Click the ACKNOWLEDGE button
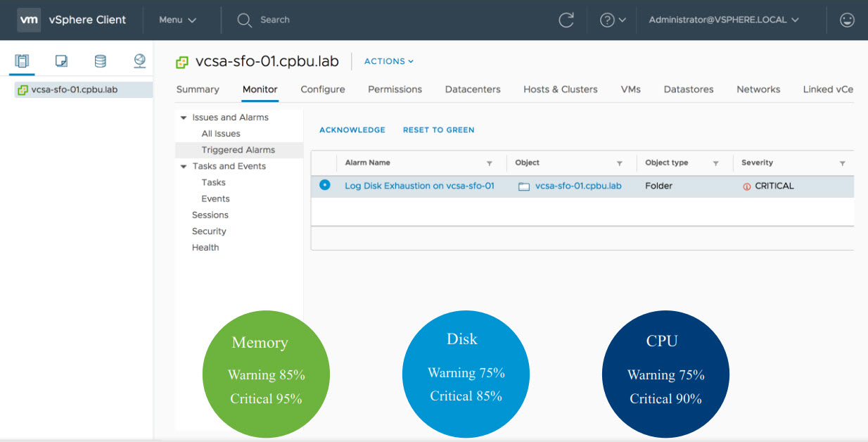Image resolution: width=868 pixels, height=442 pixels. pyautogui.click(x=352, y=130)
